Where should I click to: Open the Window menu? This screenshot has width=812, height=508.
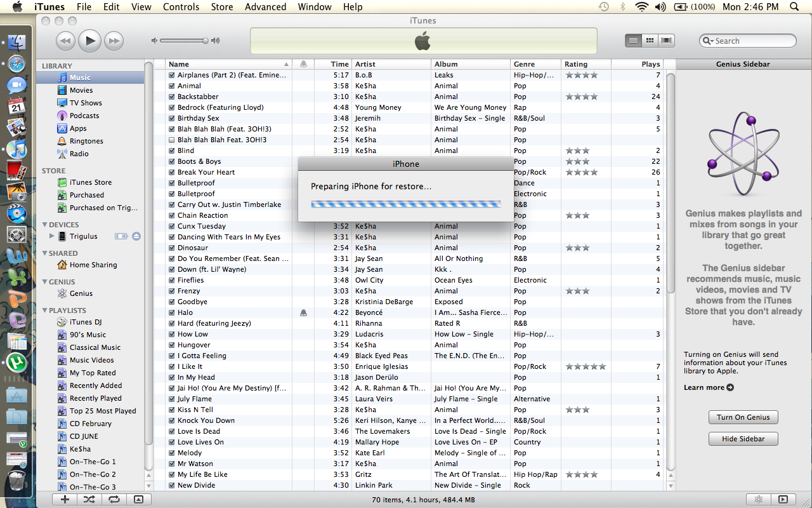[315, 7]
